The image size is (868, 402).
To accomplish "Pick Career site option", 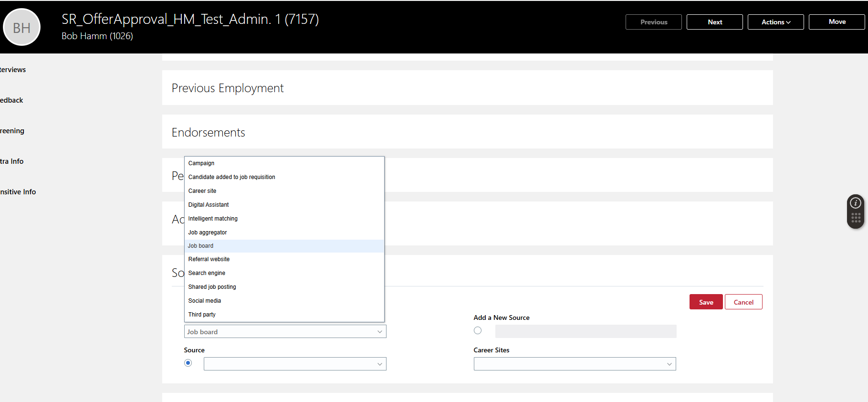I will pos(284,191).
